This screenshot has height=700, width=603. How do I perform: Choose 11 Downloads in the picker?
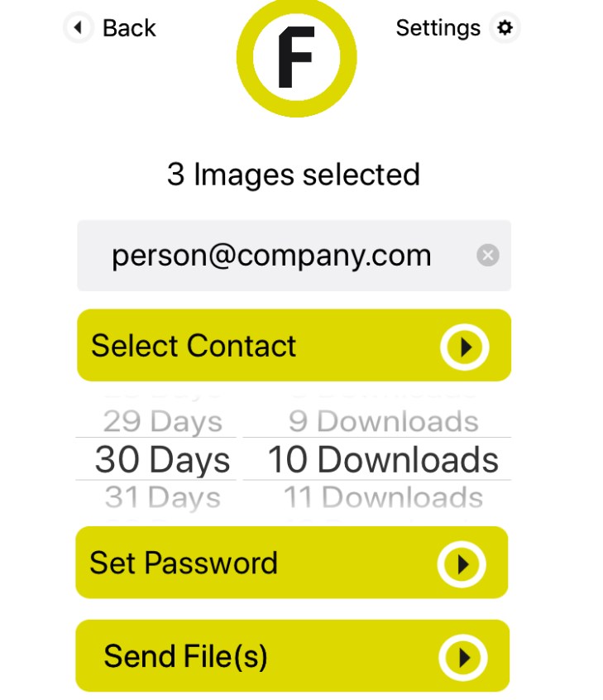point(384,497)
